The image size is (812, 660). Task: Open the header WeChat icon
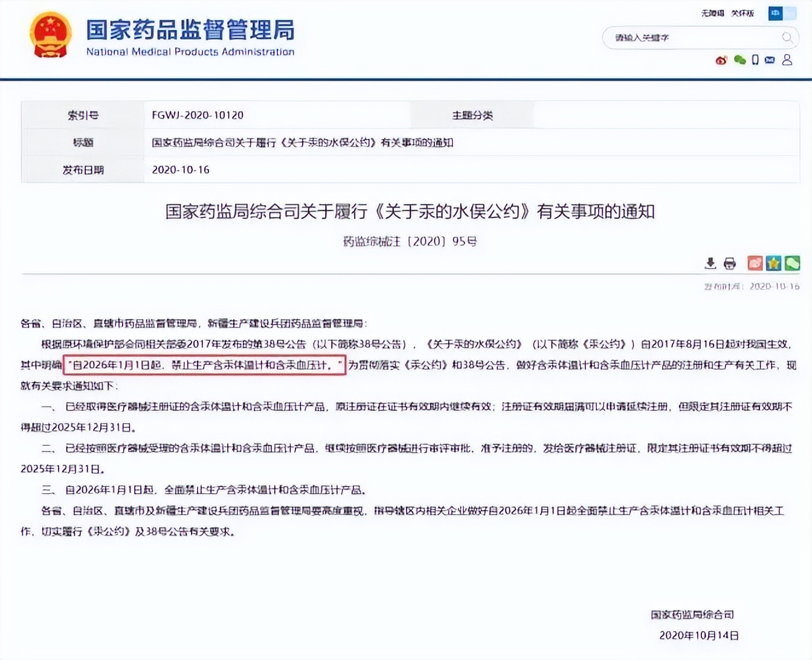coord(739,60)
